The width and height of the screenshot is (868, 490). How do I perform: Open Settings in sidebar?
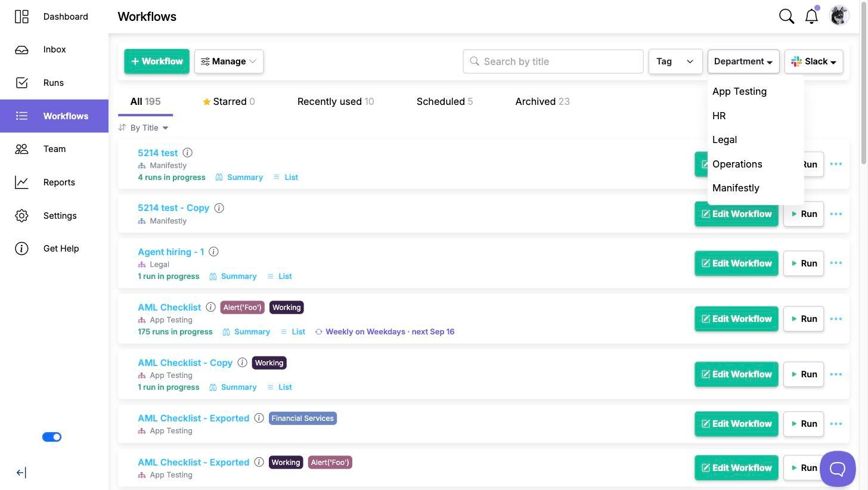click(x=54, y=216)
